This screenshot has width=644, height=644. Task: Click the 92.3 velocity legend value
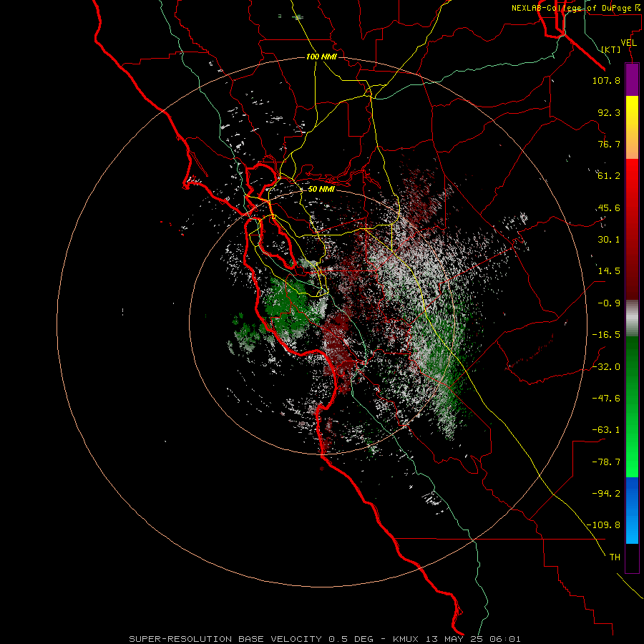[x=609, y=112]
